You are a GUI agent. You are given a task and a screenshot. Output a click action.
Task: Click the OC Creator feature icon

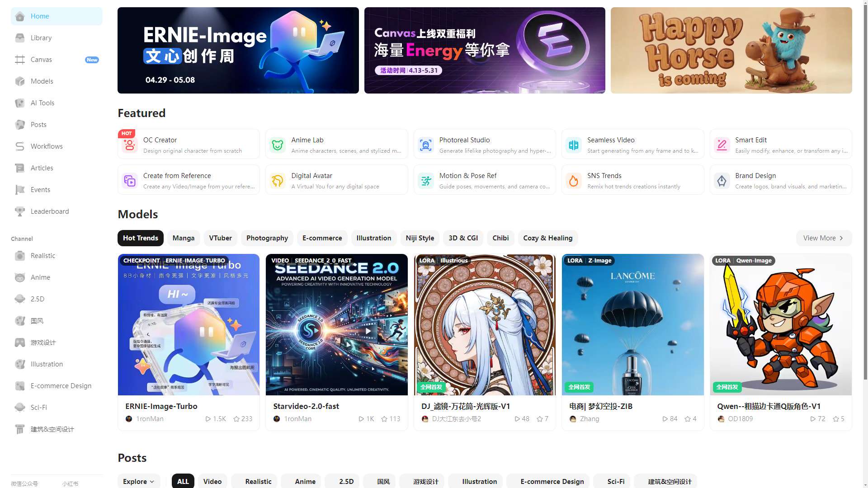coord(130,145)
